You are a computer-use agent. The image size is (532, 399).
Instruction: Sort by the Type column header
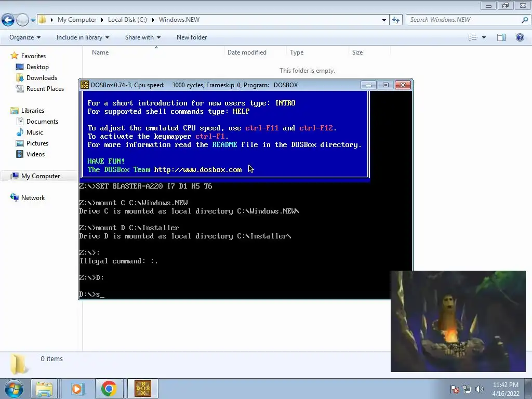(317, 52)
